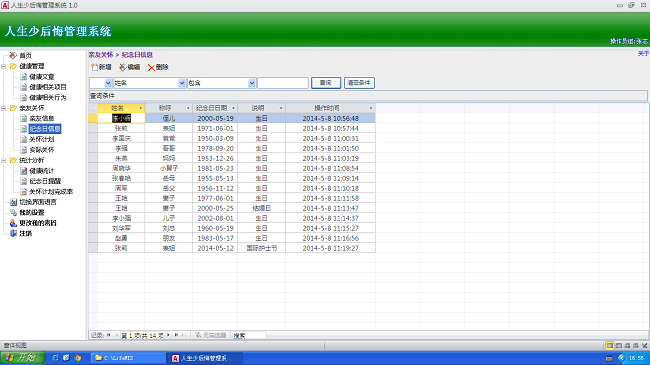Open the 姓名 column filter arrow
Viewport: 650px width, 365px height.
tap(141, 108)
